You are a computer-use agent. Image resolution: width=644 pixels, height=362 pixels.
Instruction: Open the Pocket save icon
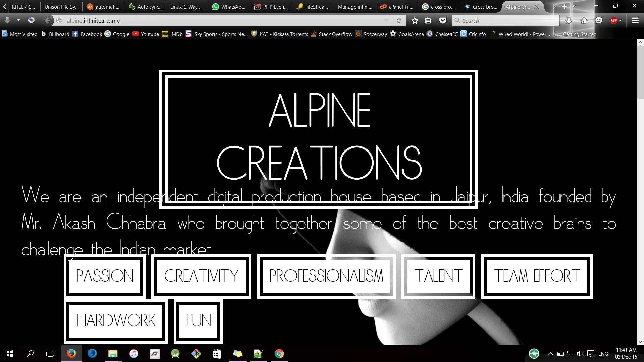coord(443,21)
